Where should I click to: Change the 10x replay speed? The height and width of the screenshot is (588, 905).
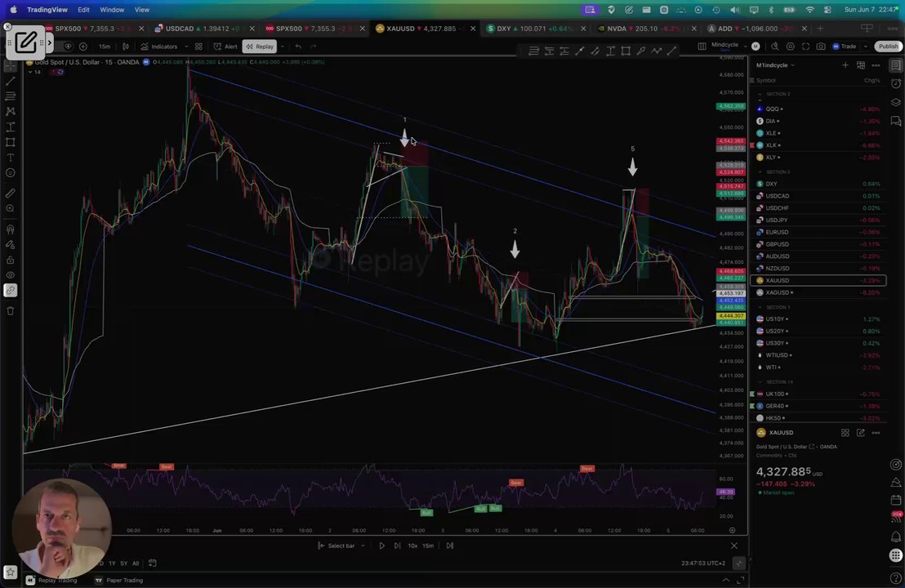click(412, 546)
